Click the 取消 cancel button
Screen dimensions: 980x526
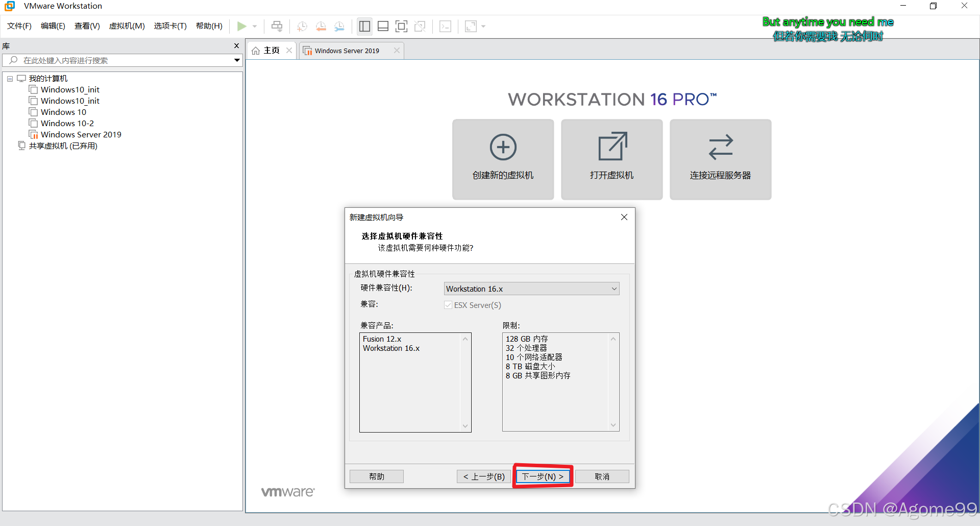point(602,476)
